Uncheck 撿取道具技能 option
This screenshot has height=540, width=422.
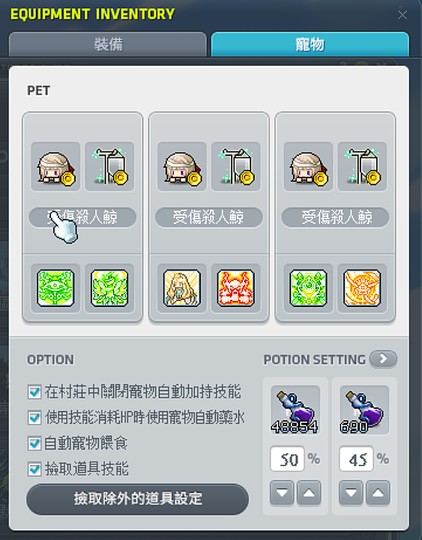(x=34, y=469)
